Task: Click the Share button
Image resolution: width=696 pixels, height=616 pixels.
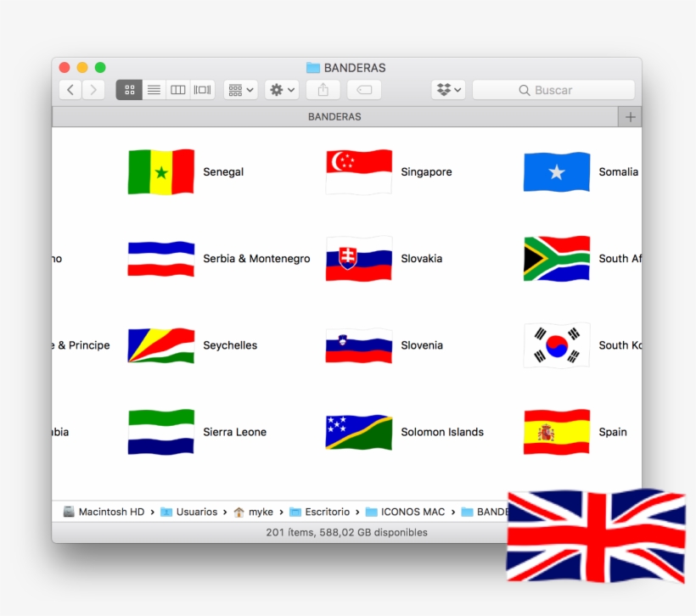Action: click(x=323, y=90)
